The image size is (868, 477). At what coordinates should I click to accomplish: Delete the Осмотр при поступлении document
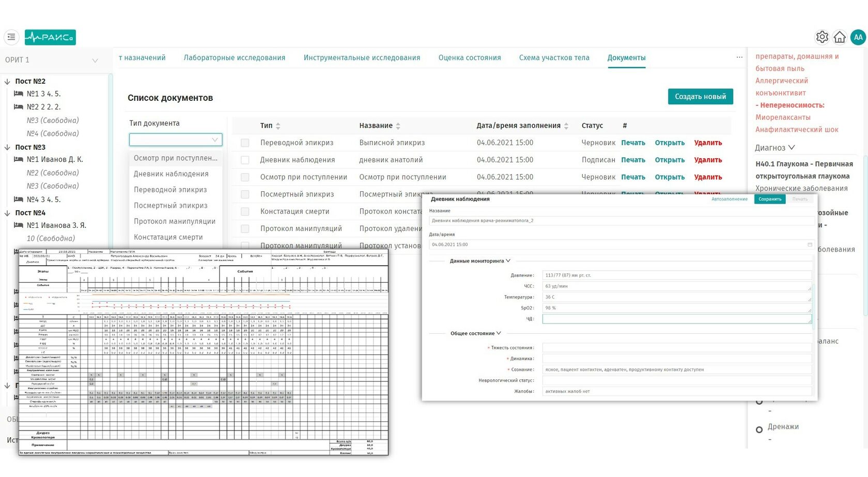tap(708, 177)
